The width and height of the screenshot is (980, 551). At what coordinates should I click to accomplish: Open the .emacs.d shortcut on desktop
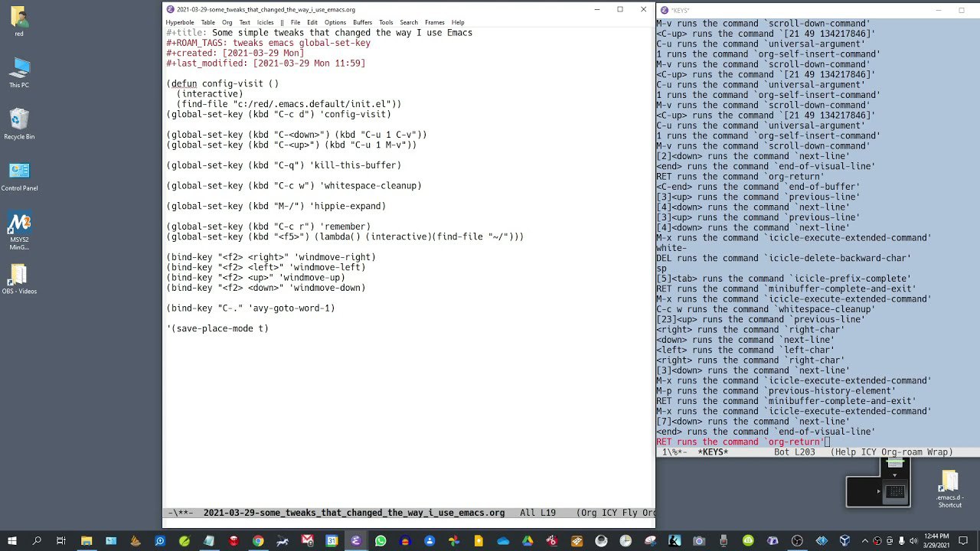(x=949, y=488)
